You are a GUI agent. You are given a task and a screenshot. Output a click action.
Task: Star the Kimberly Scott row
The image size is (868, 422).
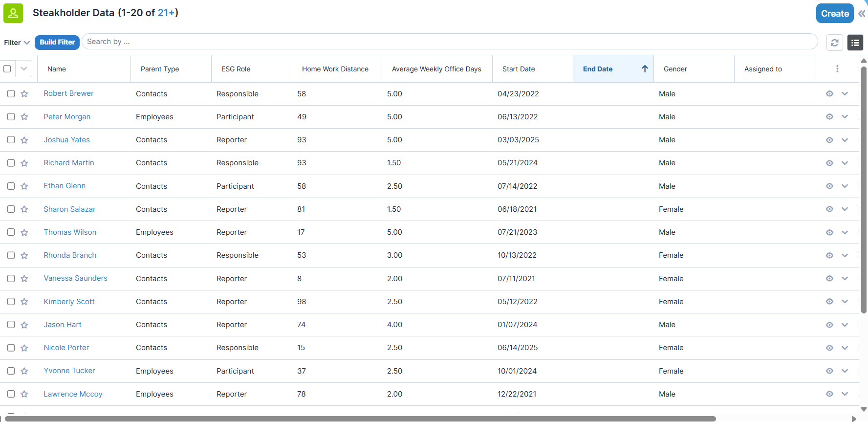[24, 302]
